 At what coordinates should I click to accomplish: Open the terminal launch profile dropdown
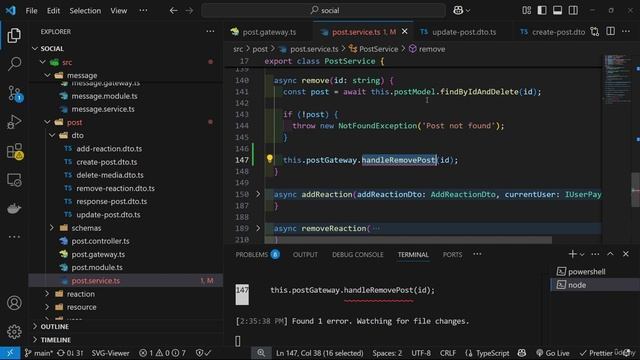coord(582,254)
